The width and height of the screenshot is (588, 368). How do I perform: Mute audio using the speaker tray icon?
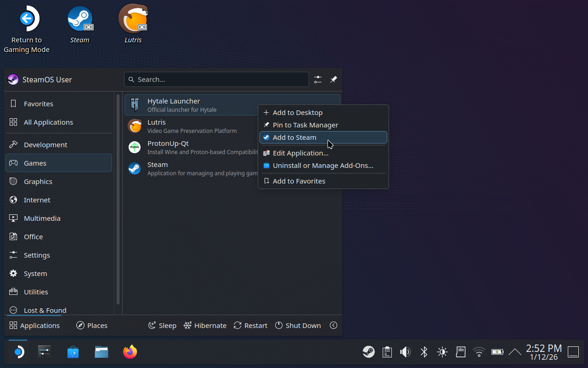(x=405, y=351)
